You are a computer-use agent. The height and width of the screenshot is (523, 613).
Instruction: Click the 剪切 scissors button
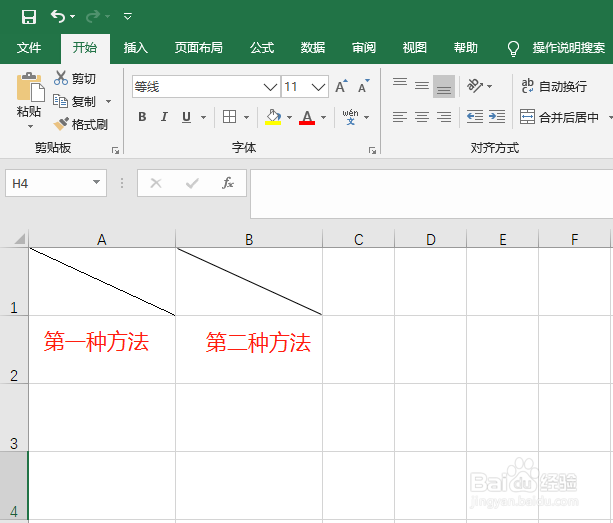75,78
